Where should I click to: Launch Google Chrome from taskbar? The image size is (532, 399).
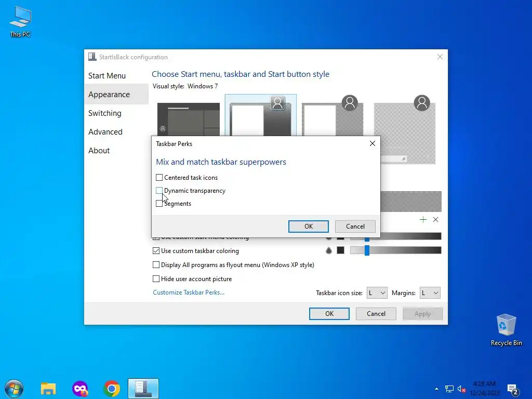coord(112,389)
